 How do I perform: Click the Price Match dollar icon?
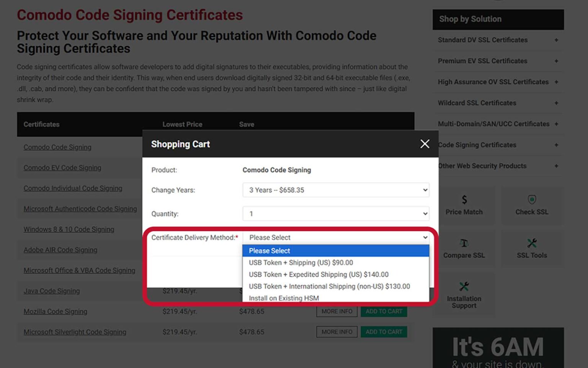click(x=464, y=200)
